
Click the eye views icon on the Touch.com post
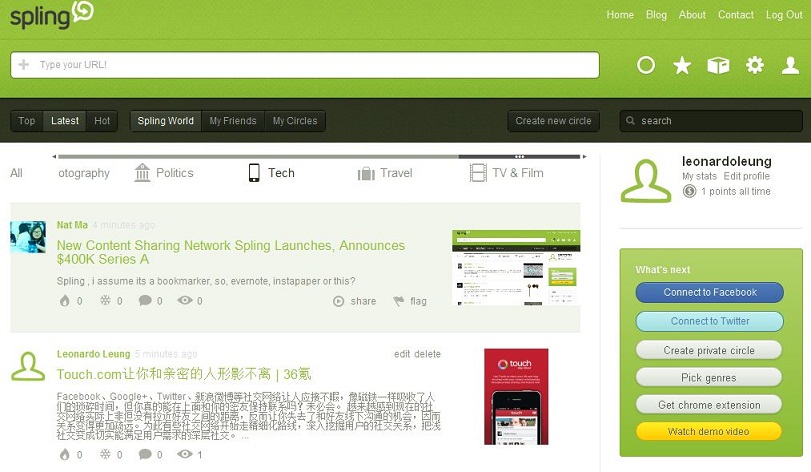coord(185,454)
